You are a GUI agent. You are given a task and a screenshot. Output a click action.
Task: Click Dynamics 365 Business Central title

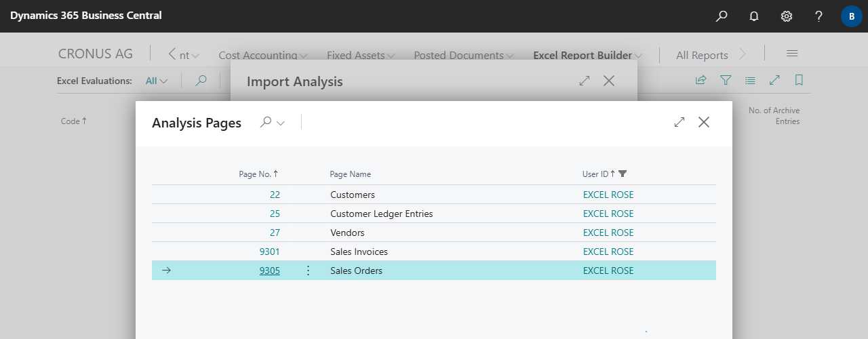[x=86, y=15]
